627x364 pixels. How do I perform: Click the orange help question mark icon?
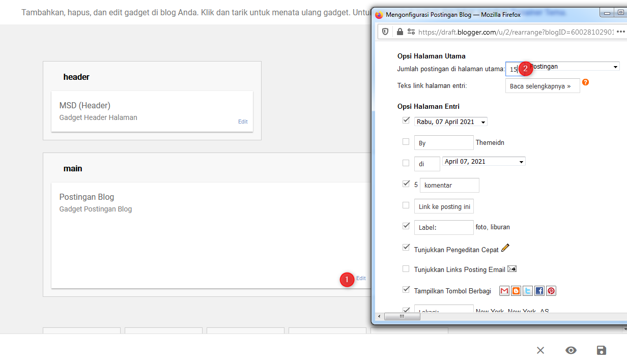pyautogui.click(x=585, y=82)
